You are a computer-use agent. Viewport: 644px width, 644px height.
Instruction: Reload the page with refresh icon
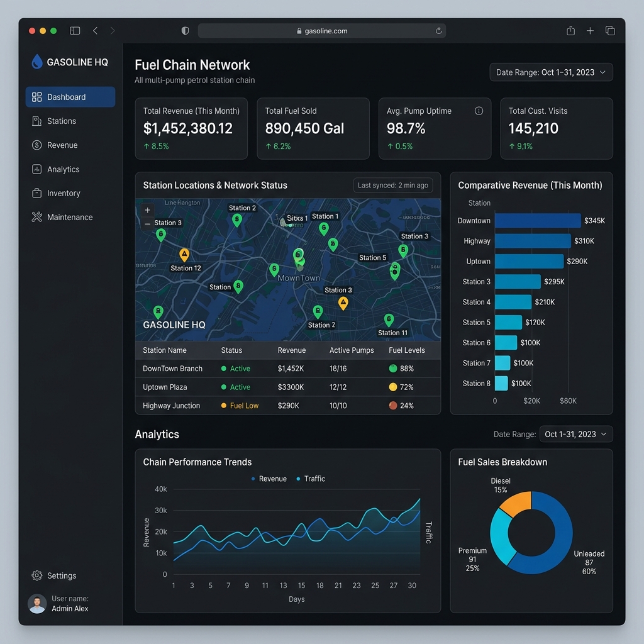click(x=438, y=31)
